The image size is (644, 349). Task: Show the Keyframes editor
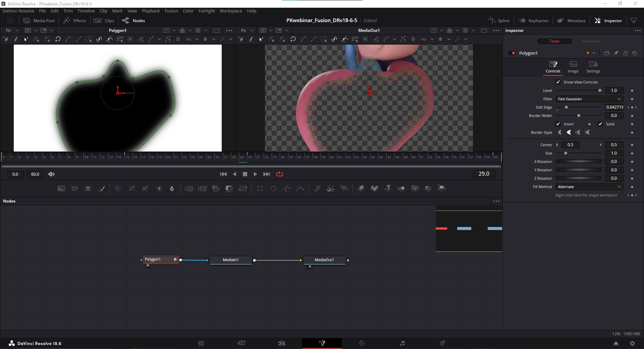(x=533, y=20)
